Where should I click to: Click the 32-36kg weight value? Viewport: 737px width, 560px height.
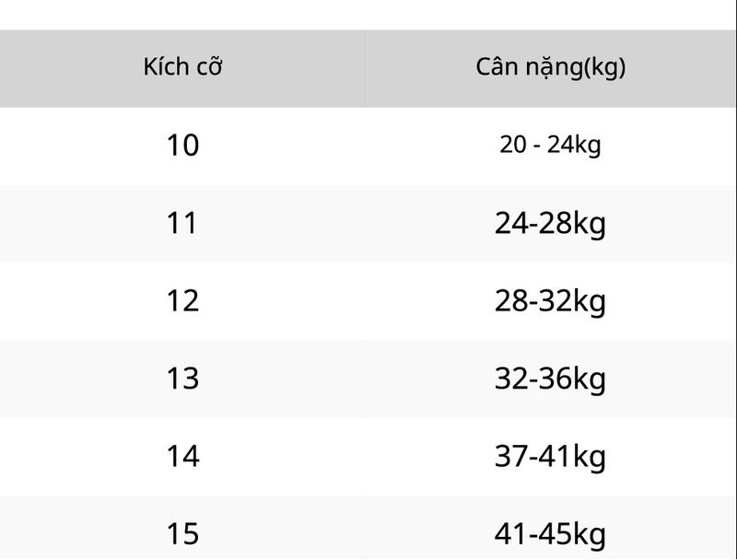pyautogui.click(x=550, y=379)
